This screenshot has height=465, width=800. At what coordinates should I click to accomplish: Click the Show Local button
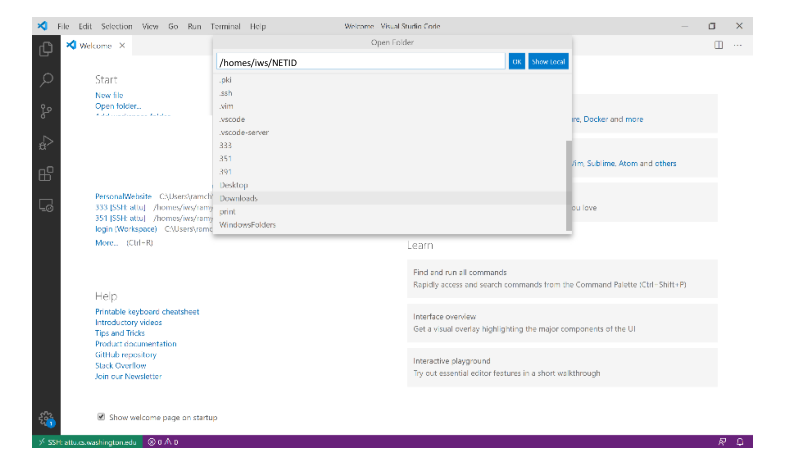548,62
